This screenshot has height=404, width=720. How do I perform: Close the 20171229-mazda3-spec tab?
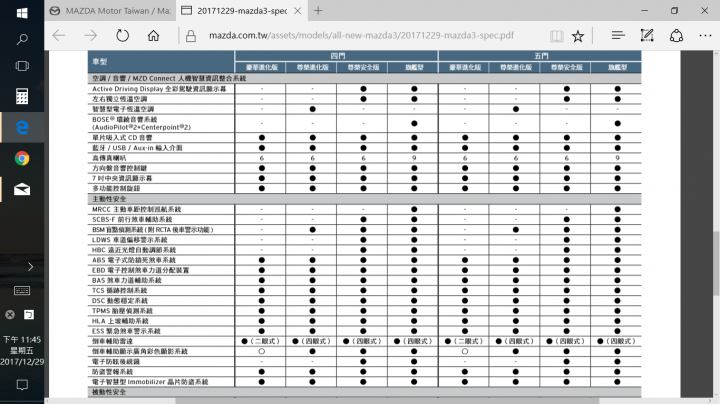pos(298,11)
